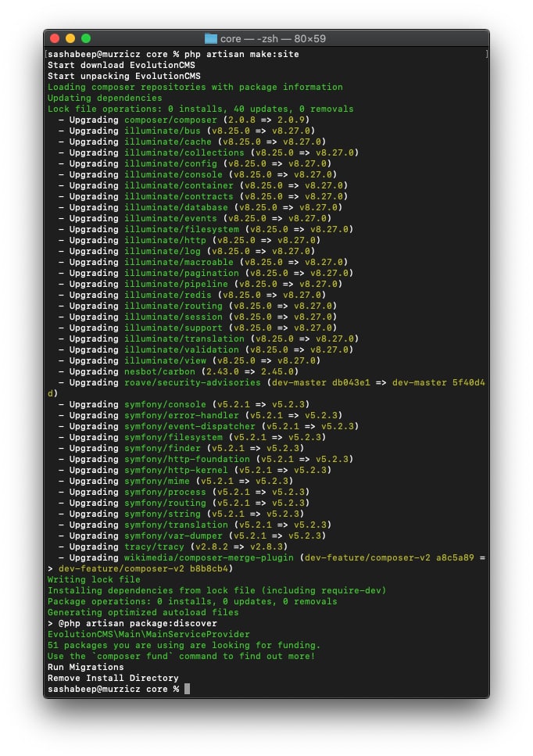Image resolution: width=533 pixels, height=756 pixels.
Task: Click package name 'symfony/translation'
Action: pos(176,525)
